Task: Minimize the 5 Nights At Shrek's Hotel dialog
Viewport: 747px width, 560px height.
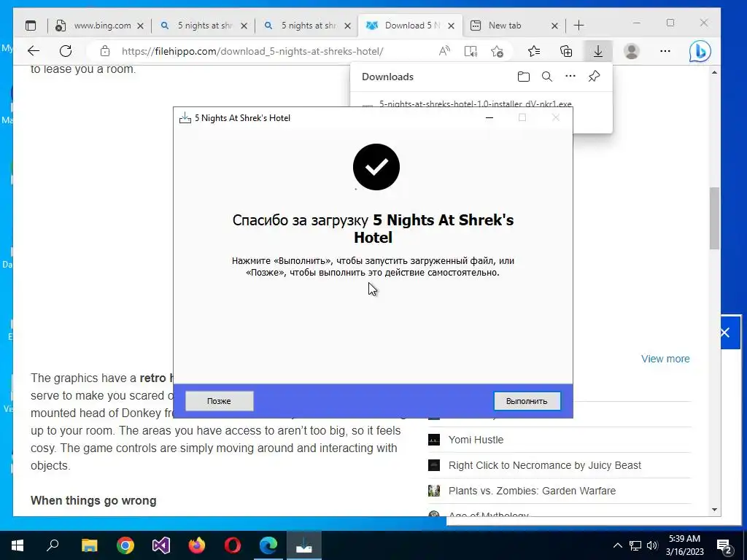Action: [489, 117]
